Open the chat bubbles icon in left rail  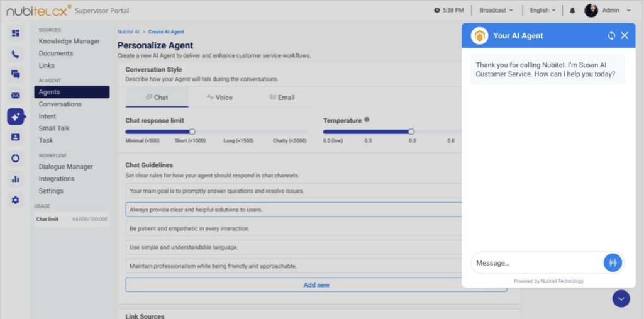(x=16, y=74)
